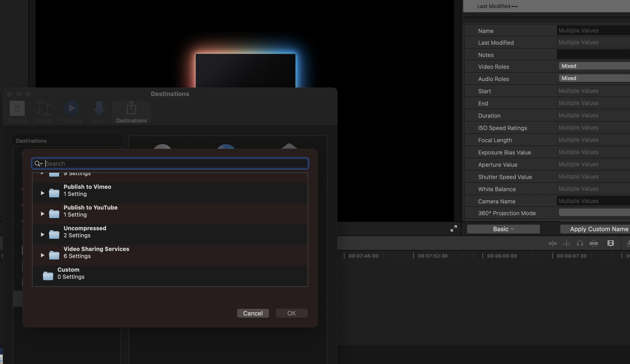Screen dimensions: 630x364
Task: Expand the Publish to Vimeo folder
Action: point(42,193)
